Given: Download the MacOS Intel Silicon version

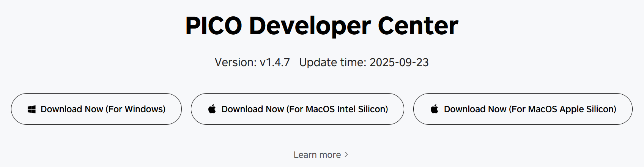Looking at the screenshot, I should click(x=297, y=109).
